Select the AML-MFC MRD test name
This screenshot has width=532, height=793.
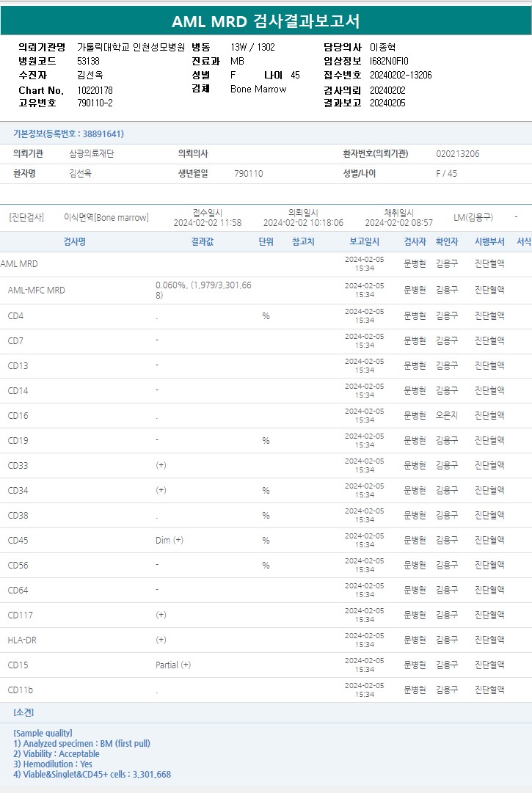point(36,290)
